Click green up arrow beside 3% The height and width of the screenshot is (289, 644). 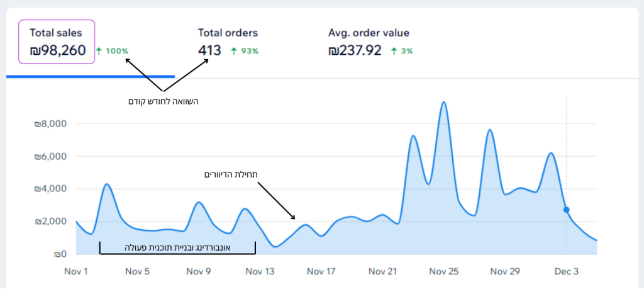click(394, 51)
